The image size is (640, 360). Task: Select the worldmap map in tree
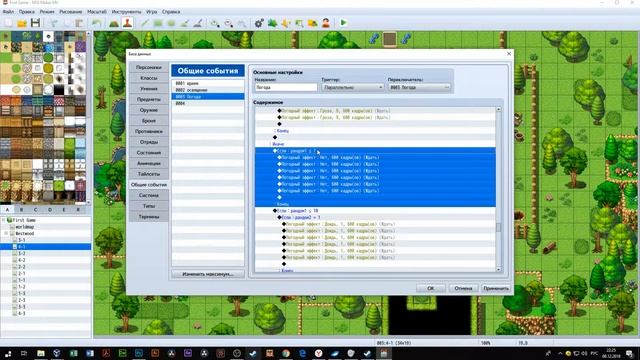[24, 227]
